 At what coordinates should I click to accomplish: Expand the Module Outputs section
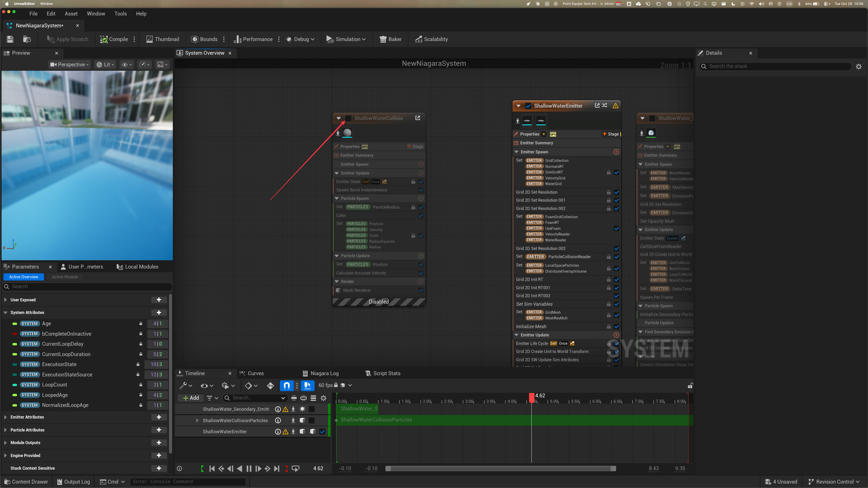(5, 443)
